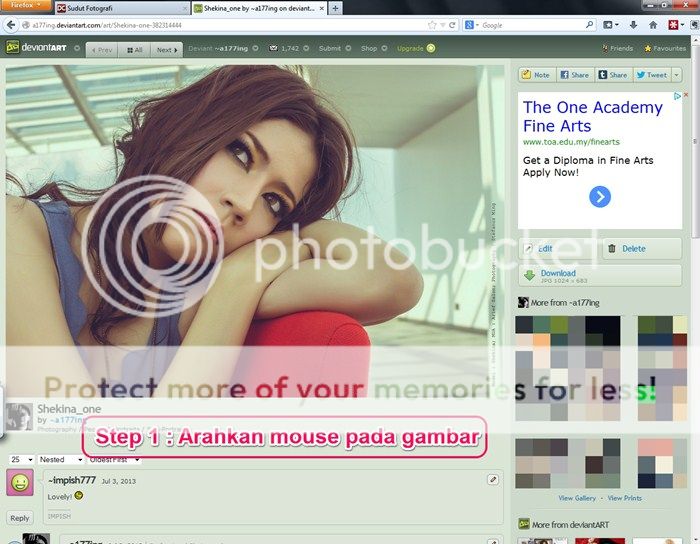This screenshot has height=544, width=700.
Task: Tweet this deviation
Action: (x=651, y=74)
